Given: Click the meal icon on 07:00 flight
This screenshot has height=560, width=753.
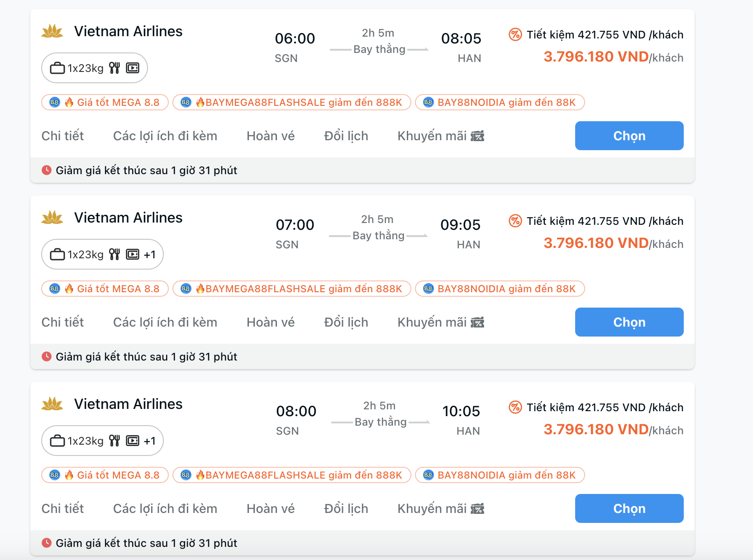Looking at the screenshot, I should tap(114, 255).
